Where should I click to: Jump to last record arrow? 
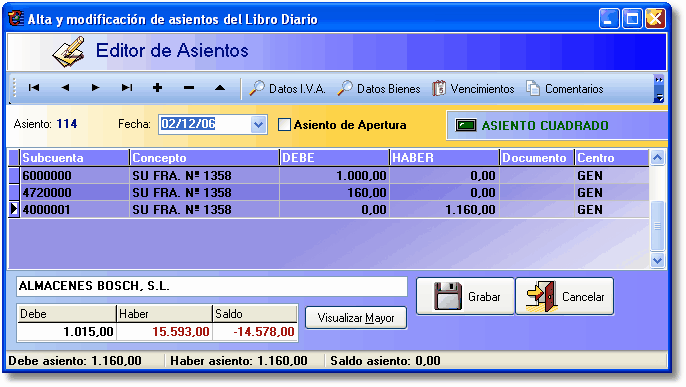tap(127, 88)
